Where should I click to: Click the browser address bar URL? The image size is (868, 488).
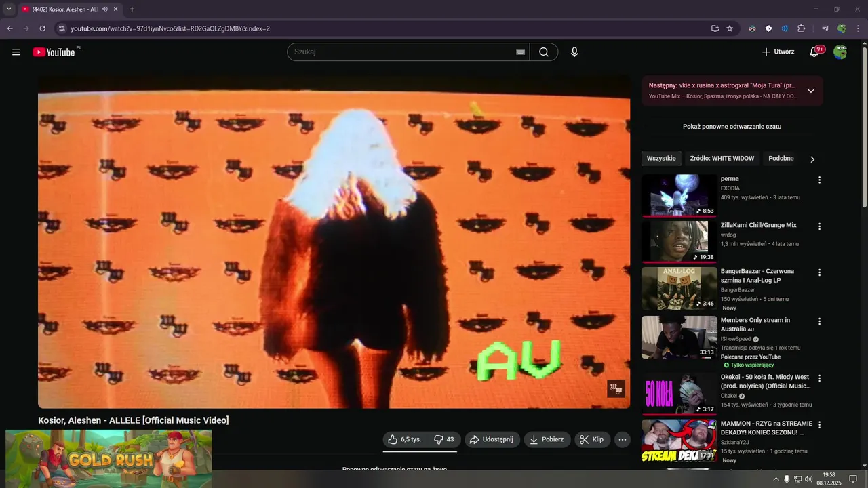(x=170, y=28)
